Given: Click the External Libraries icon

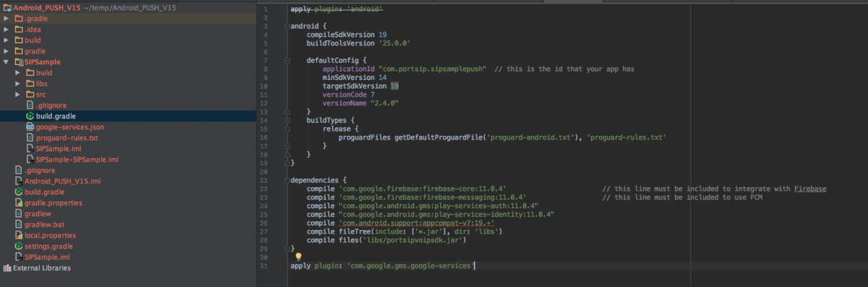Looking at the screenshot, I should tap(7, 268).
